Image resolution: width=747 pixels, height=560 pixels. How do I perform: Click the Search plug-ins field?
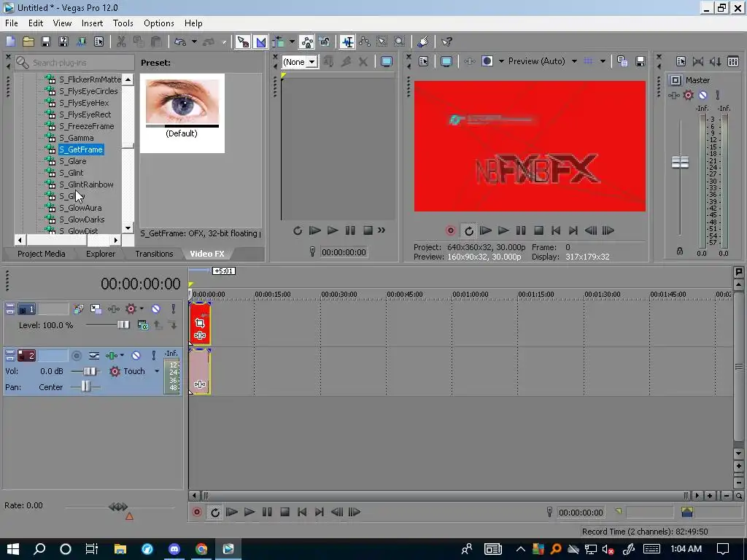(75, 63)
